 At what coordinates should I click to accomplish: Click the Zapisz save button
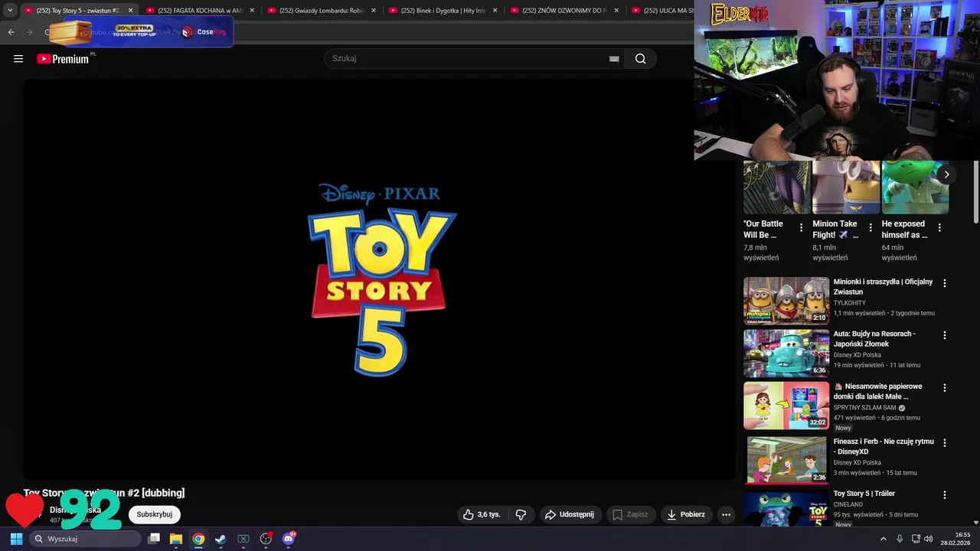point(630,515)
